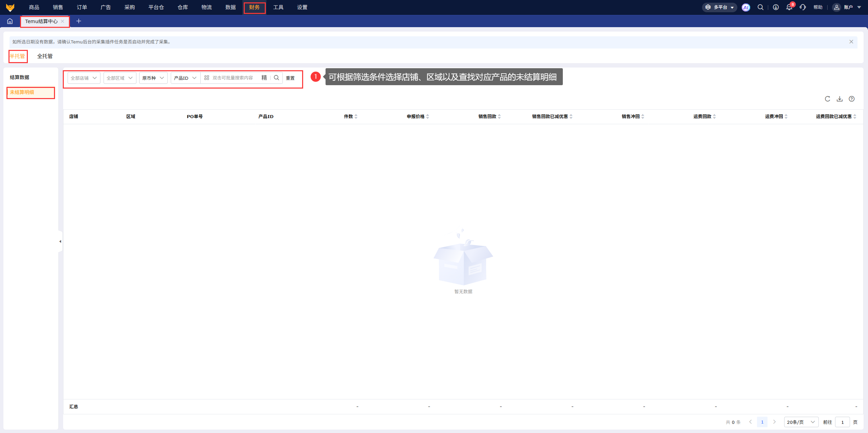868x433 pixels.
Task: Expand the 全部店铺 store dropdown
Action: click(84, 78)
